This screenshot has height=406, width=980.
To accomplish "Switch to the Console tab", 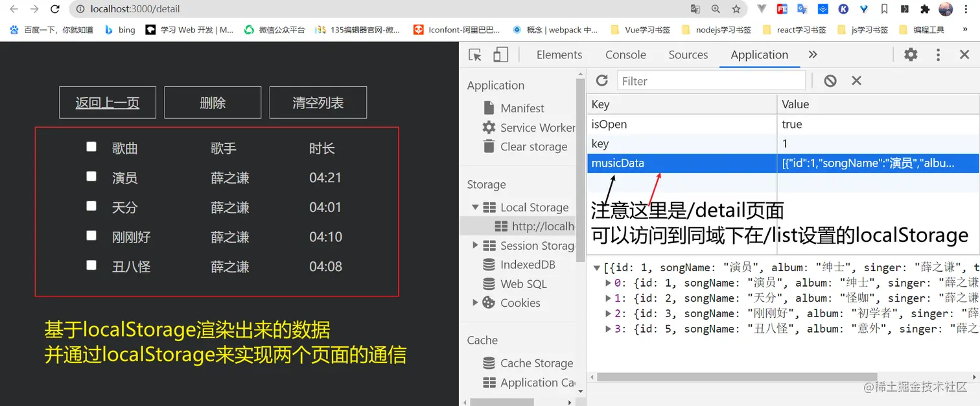I will point(625,55).
